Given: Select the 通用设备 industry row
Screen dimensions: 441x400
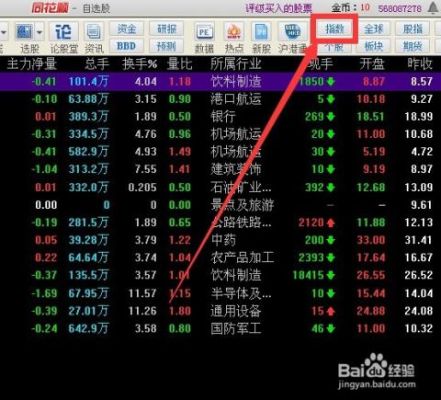Looking at the screenshot, I should pyautogui.click(x=220, y=311).
